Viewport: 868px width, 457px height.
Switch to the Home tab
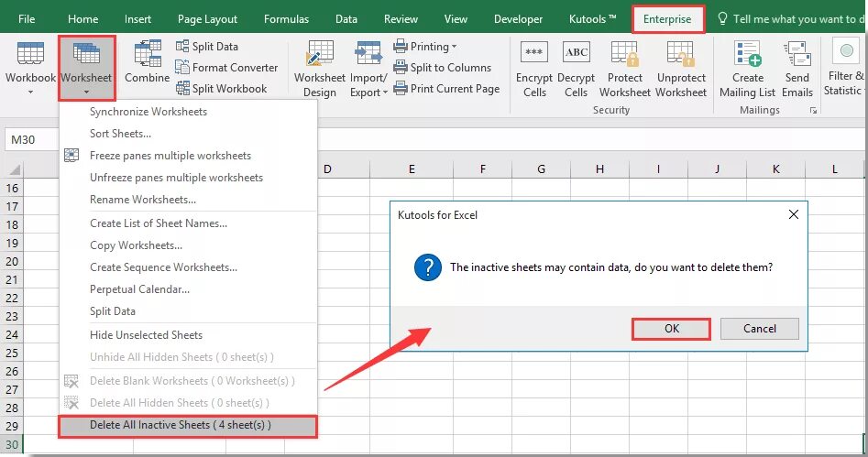[x=83, y=19]
